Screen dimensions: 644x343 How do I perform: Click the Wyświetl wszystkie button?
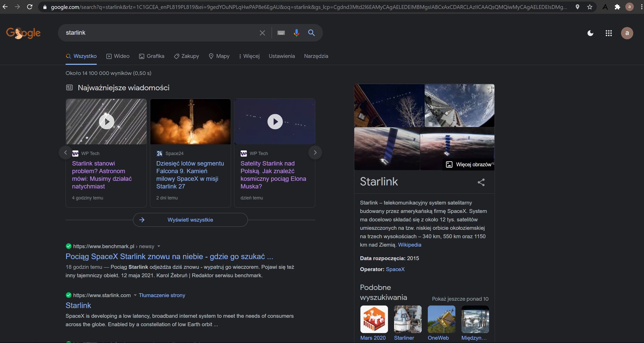[x=190, y=220]
